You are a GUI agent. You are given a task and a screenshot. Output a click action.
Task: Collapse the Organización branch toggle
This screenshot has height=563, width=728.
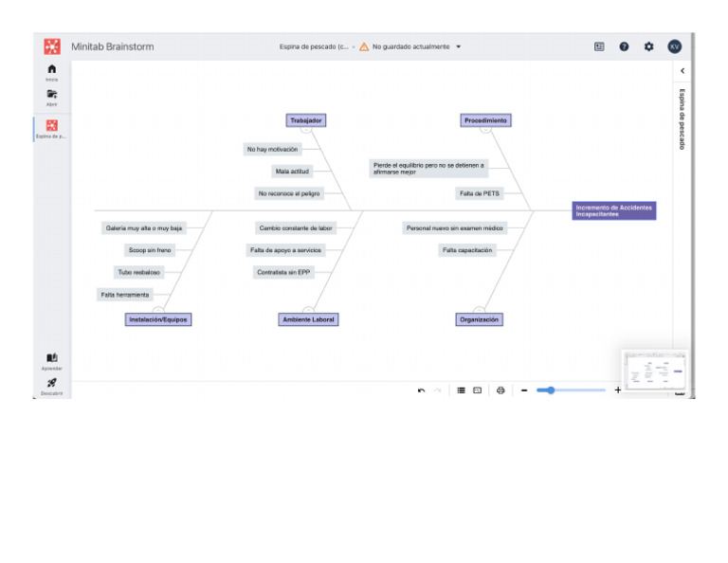click(x=479, y=310)
